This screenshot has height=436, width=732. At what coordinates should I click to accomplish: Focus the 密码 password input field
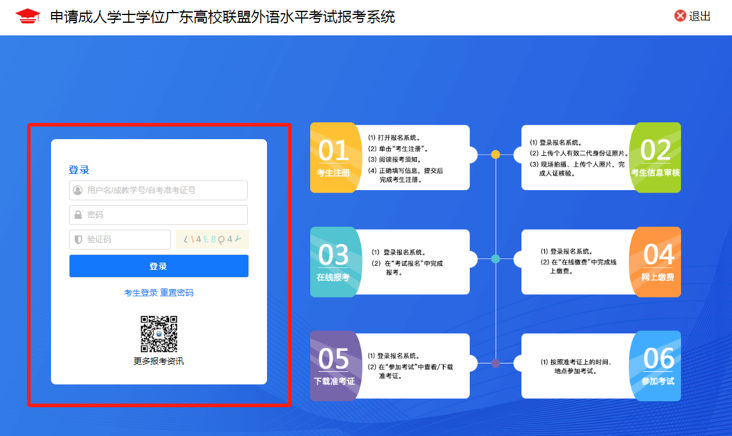point(165,215)
